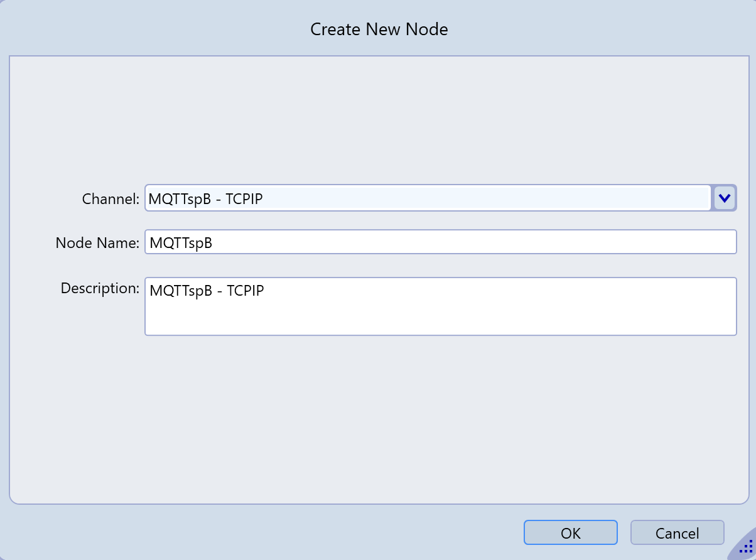This screenshot has width=756, height=560.
Task: Click the MQTTspB text in Node Name
Action: [x=181, y=243]
